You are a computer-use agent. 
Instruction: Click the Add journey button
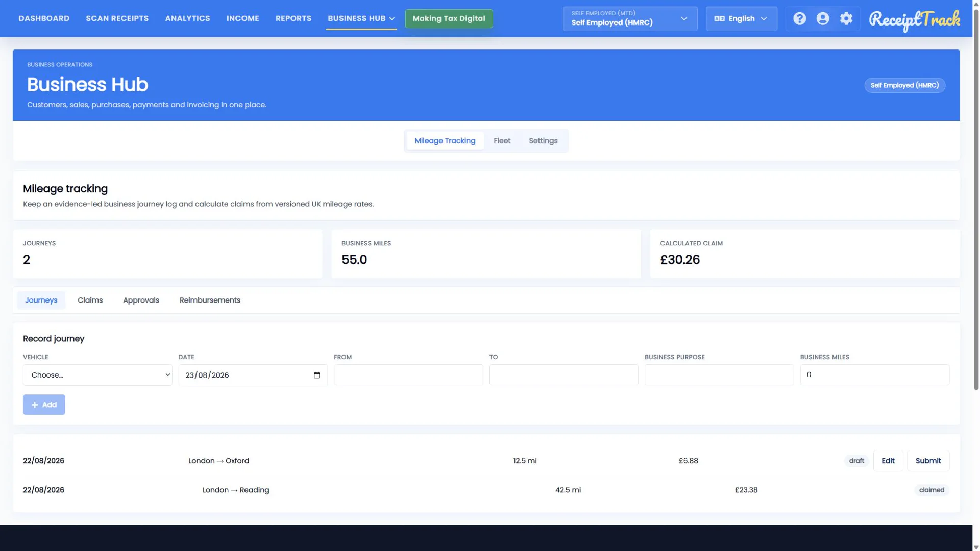(x=44, y=405)
